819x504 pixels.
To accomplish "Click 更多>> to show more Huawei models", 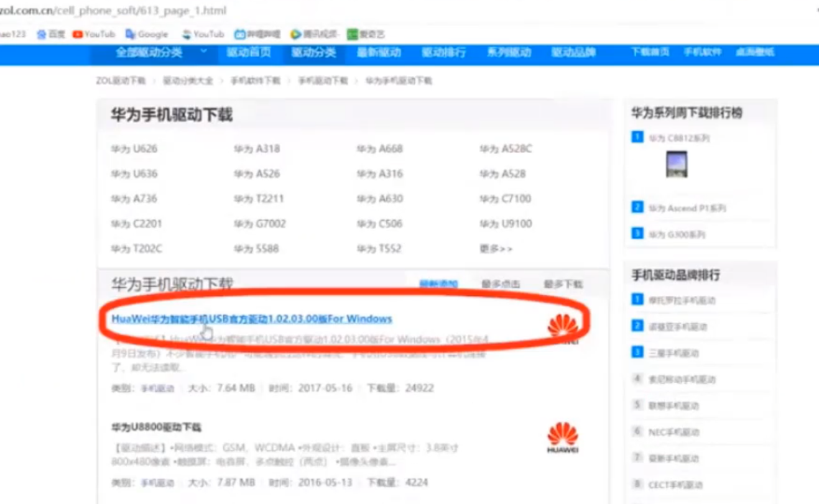I will (496, 249).
